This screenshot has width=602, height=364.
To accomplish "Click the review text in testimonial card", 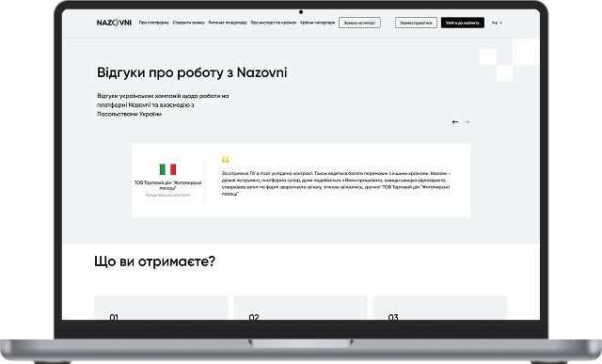I will (x=336, y=183).
